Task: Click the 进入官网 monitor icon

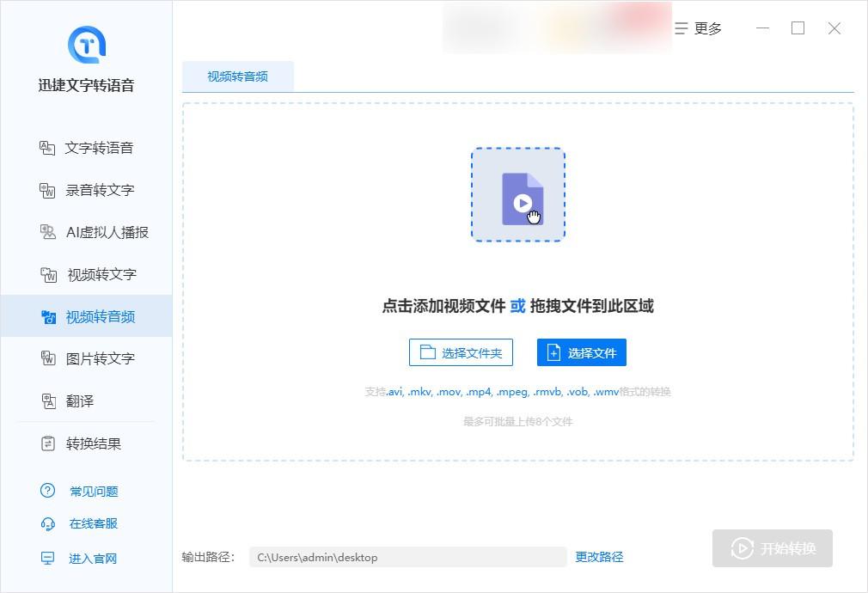Action: [x=48, y=558]
